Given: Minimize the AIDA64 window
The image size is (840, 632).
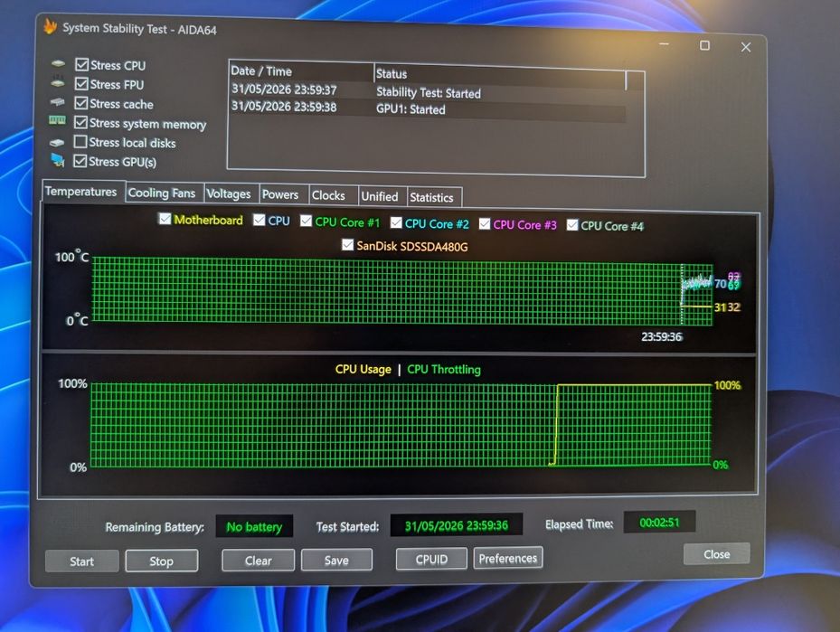Looking at the screenshot, I should coord(665,44).
